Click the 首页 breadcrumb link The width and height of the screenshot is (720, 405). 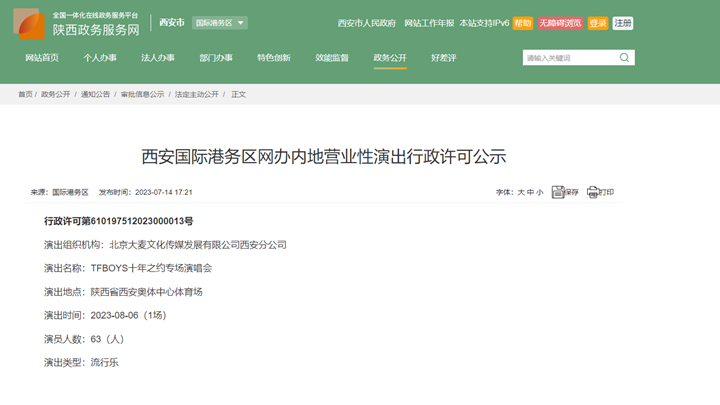(25, 94)
